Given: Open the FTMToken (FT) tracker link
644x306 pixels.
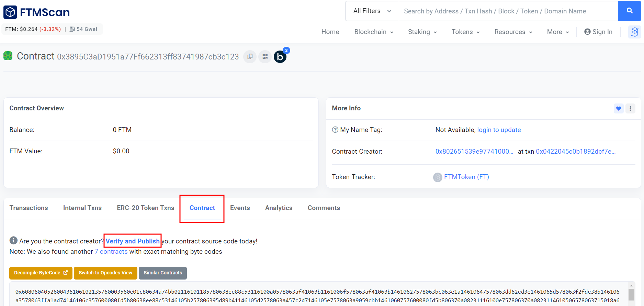Looking at the screenshot, I should (466, 177).
